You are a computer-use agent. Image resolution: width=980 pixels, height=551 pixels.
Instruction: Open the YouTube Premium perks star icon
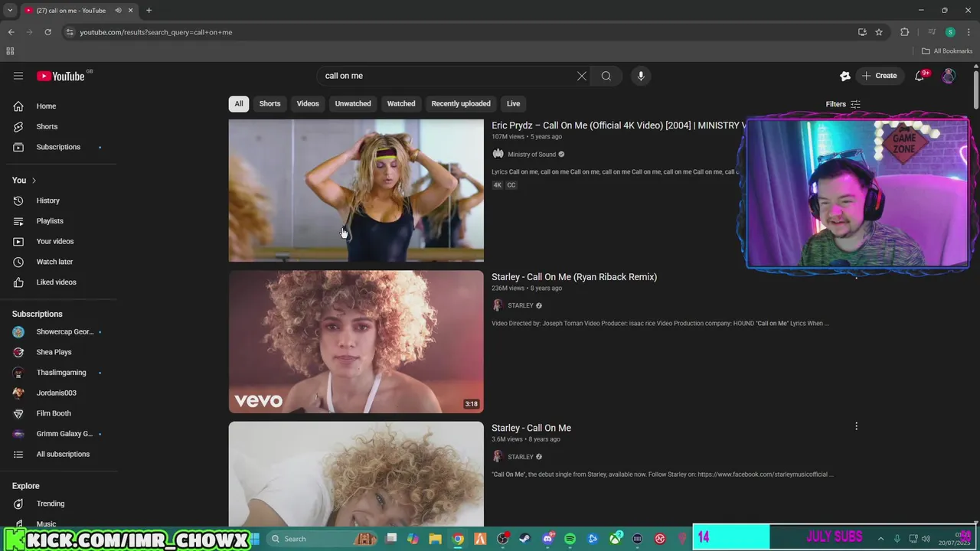[x=845, y=76]
